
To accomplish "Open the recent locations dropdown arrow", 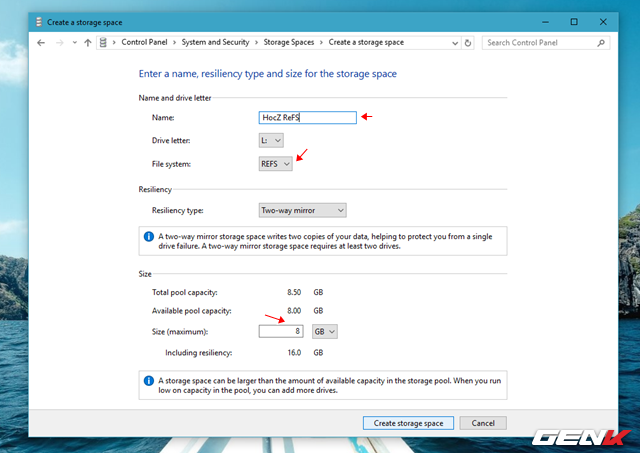I will [74, 42].
